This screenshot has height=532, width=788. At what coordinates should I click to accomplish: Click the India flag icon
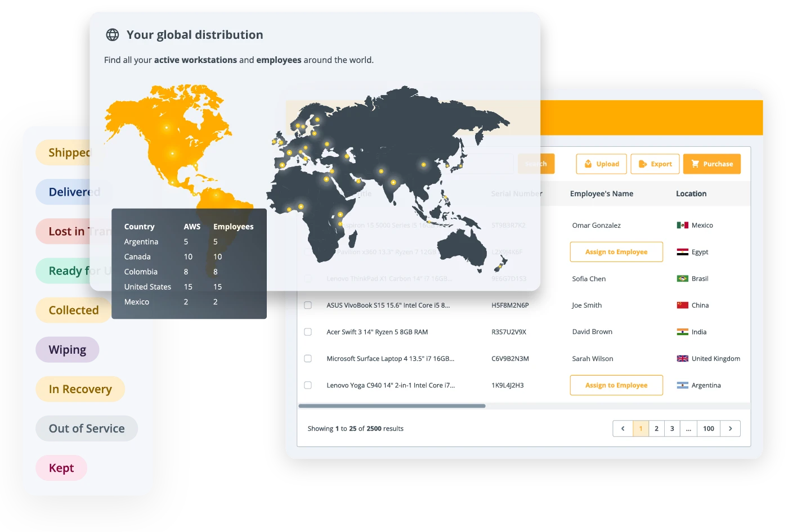point(682,332)
